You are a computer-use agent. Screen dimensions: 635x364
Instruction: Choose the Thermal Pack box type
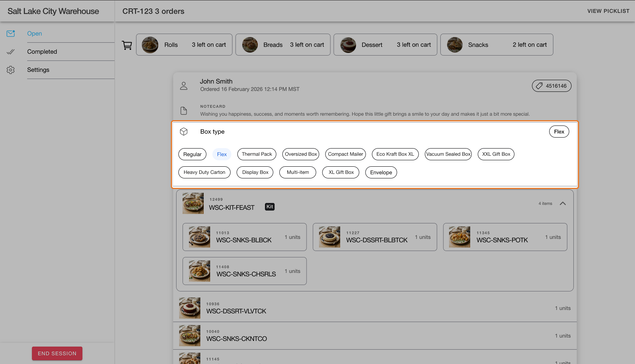point(257,154)
